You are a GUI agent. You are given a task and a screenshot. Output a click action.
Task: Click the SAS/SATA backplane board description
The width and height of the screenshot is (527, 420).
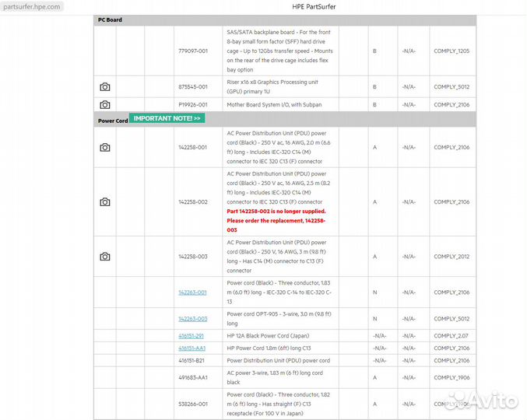pos(280,51)
